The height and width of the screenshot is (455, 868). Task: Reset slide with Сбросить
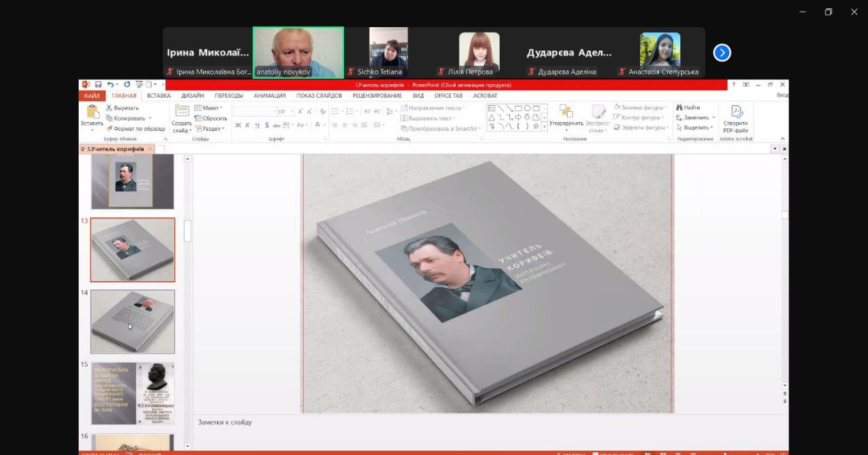point(210,118)
